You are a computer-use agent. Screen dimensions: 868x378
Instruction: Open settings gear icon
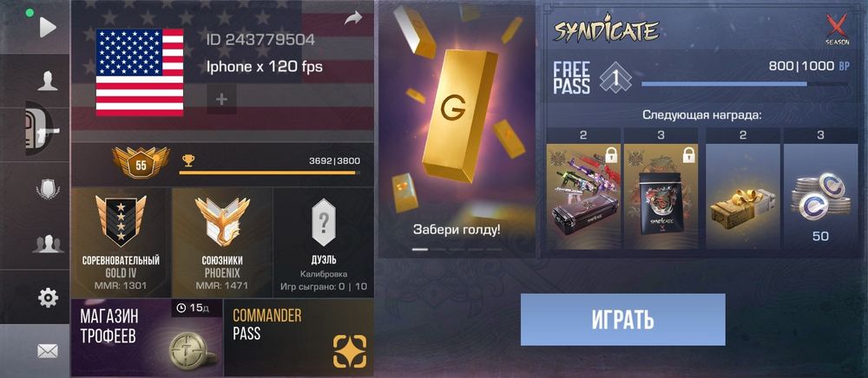click(48, 298)
